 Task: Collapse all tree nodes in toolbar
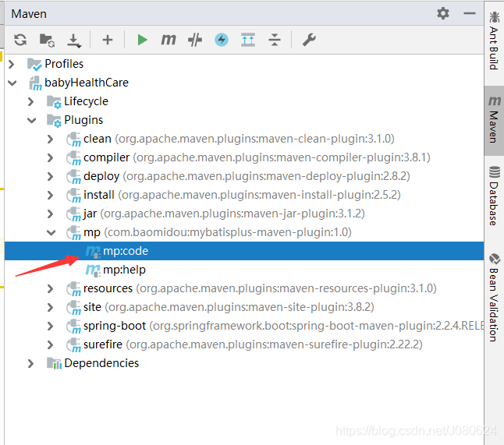click(275, 40)
